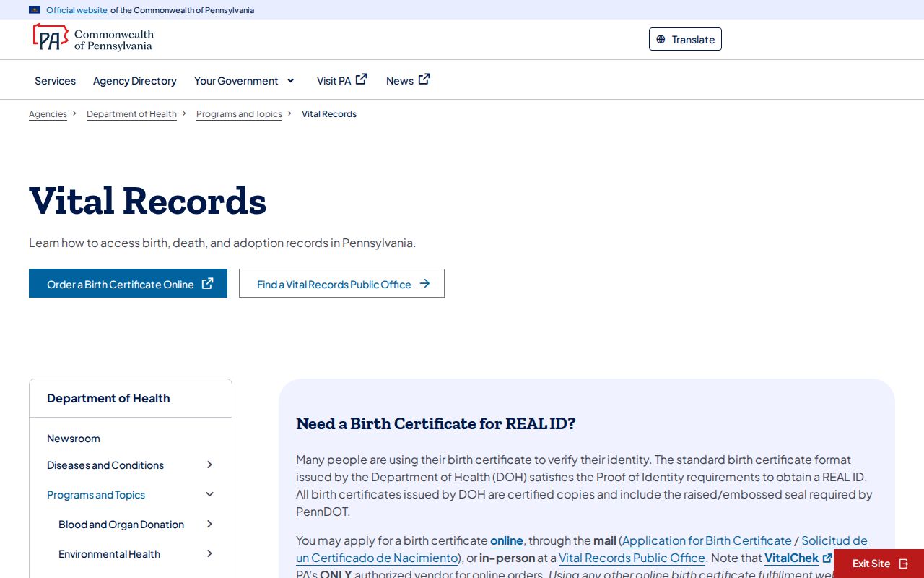
Task: Click the Vital Records breadcrumb text
Action: tap(329, 114)
